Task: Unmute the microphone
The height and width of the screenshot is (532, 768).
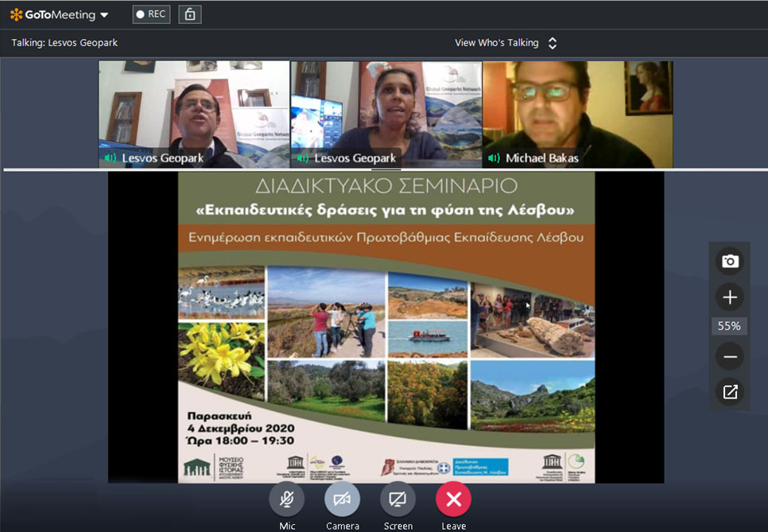Action: (x=287, y=499)
